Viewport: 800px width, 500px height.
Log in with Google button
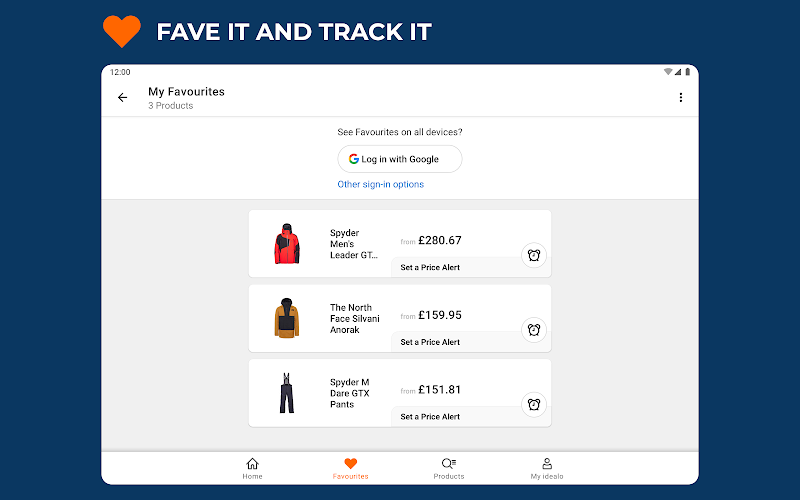click(400, 159)
